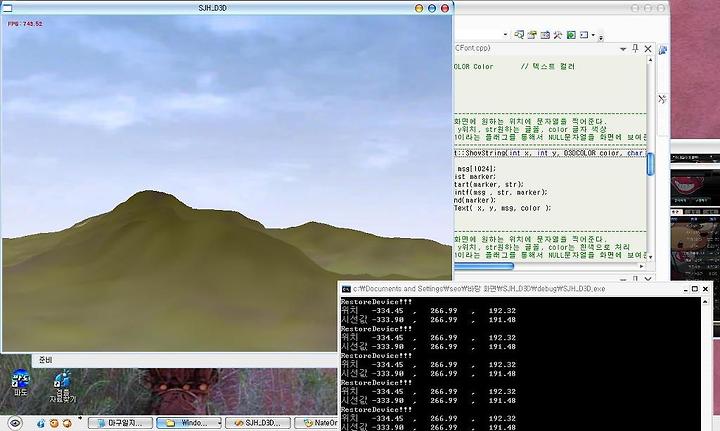Click the blue icon on IDE right sidebar
720x431 pixels.
[663, 50]
